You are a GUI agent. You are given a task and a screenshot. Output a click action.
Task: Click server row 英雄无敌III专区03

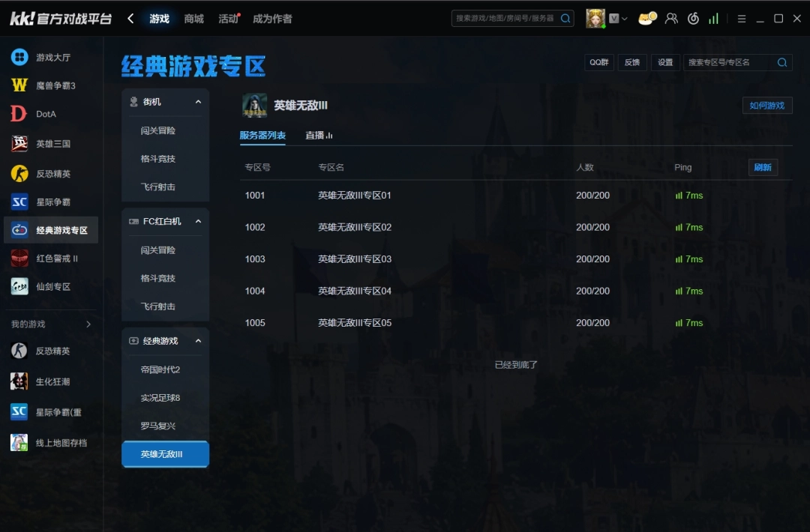[515, 259]
